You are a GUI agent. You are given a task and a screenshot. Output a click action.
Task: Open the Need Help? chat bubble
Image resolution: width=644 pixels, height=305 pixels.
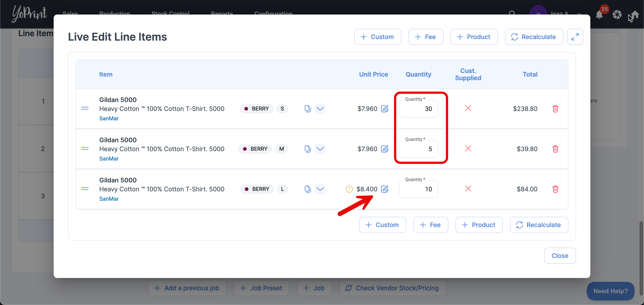[x=610, y=291]
